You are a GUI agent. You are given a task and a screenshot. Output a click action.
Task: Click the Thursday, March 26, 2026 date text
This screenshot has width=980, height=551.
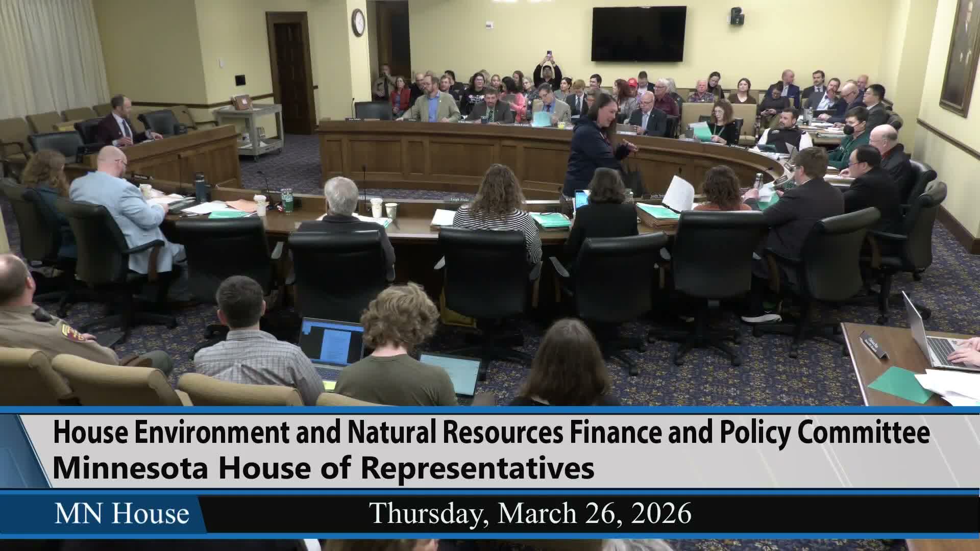coord(530,513)
